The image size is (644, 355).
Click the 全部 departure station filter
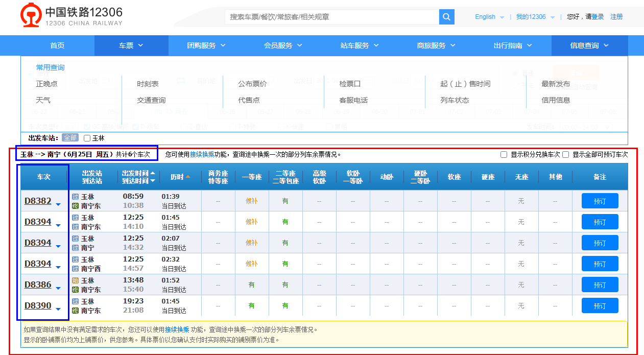70,138
